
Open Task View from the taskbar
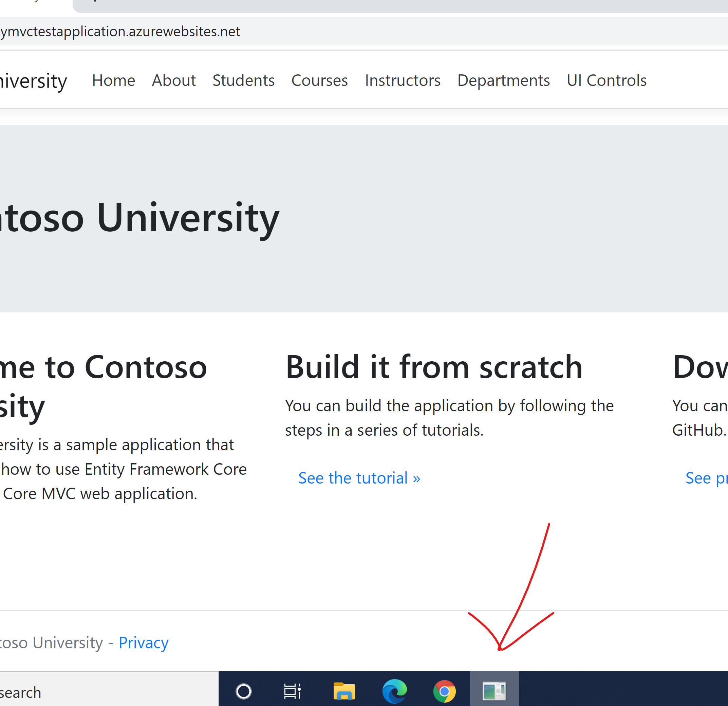(x=292, y=691)
